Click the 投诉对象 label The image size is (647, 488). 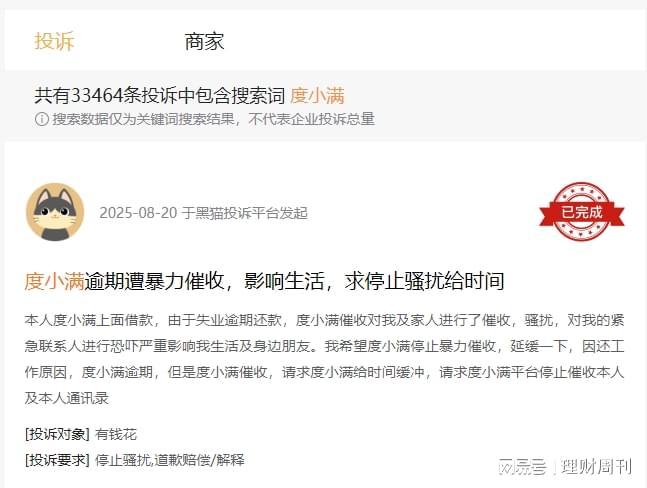pyautogui.click(x=57, y=434)
